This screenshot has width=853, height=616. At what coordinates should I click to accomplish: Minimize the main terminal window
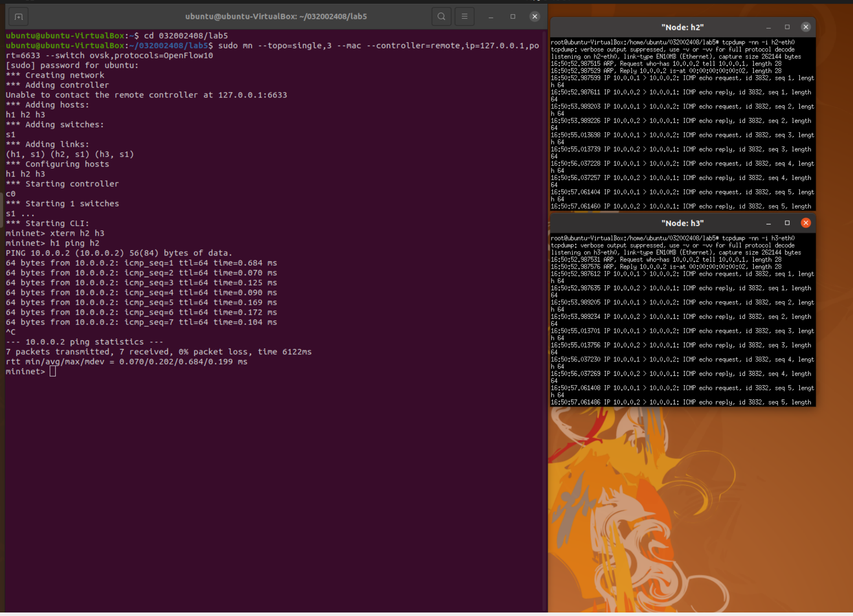tap(491, 17)
